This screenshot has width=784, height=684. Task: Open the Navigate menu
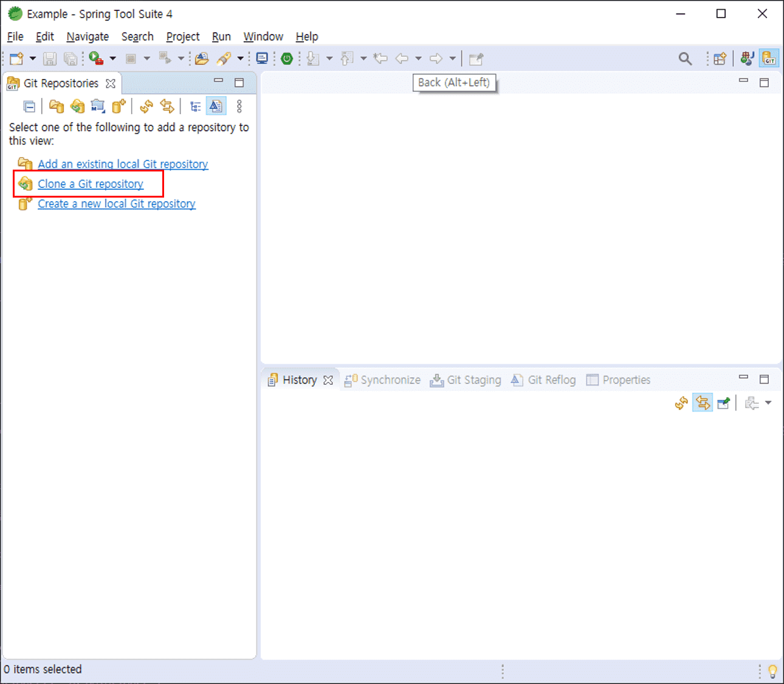pyautogui.click(x=88, y=36)
